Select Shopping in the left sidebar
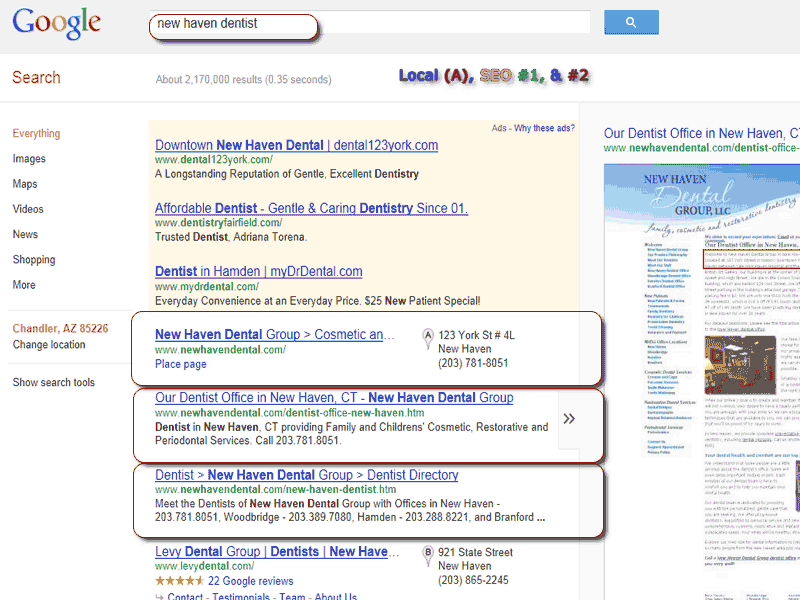 [x=34, y=260]
